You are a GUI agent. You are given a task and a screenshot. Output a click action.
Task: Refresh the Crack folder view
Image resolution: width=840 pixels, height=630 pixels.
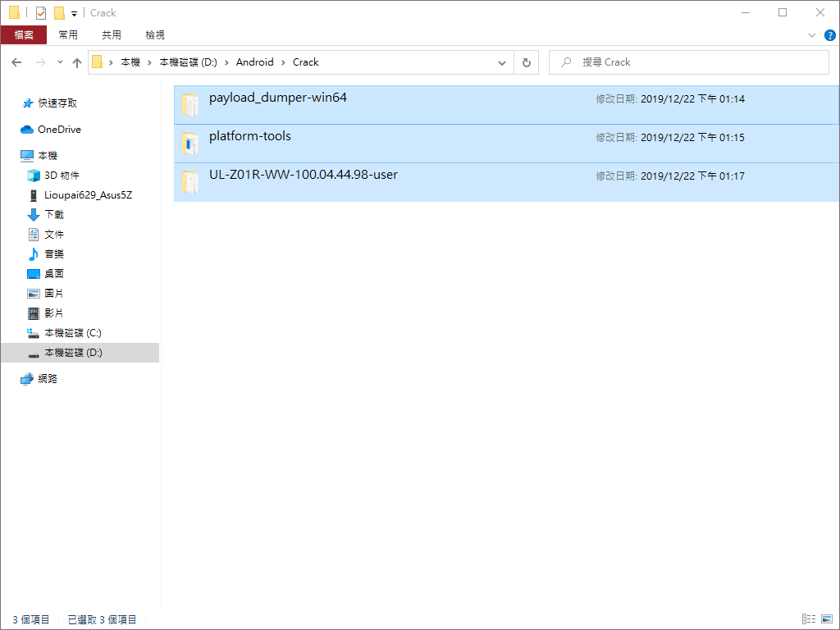(x=527, y=62)
